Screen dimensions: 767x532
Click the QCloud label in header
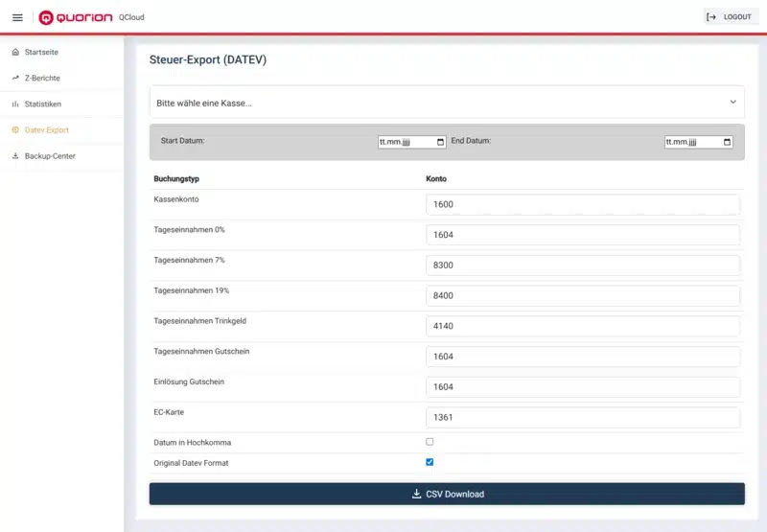tap(131, 17)
